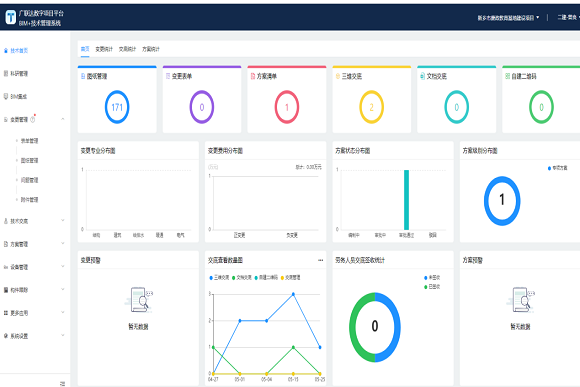Viewport: 580px width, 387px height.
Task: Open 图纸管理 under 变更管理 submenu
Action: coord(29,161)
